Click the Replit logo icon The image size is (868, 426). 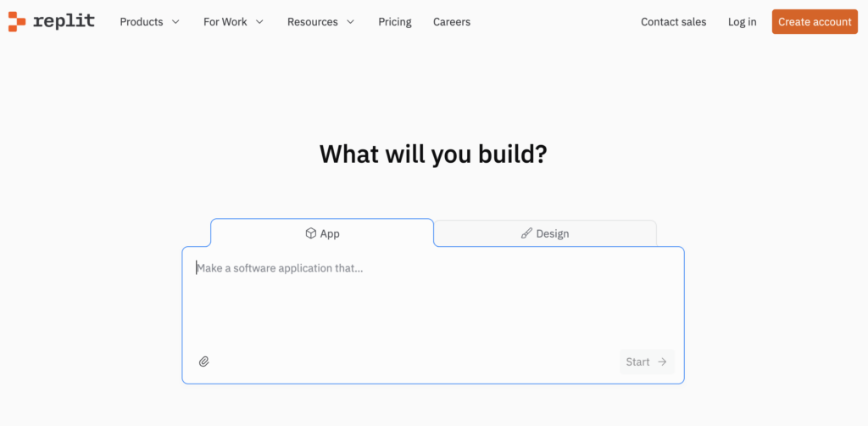(x=17, y=22)
